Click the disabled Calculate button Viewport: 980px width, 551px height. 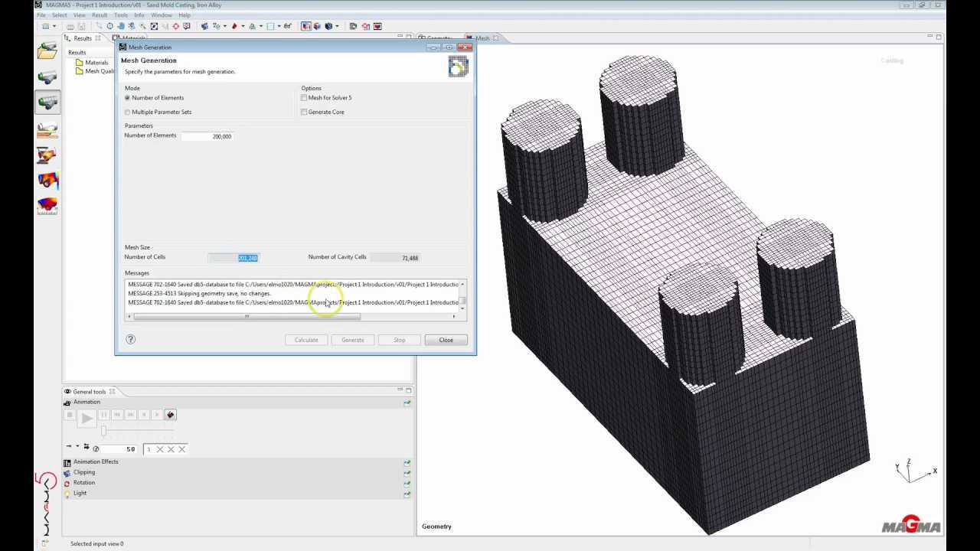(x=306, y=340)
